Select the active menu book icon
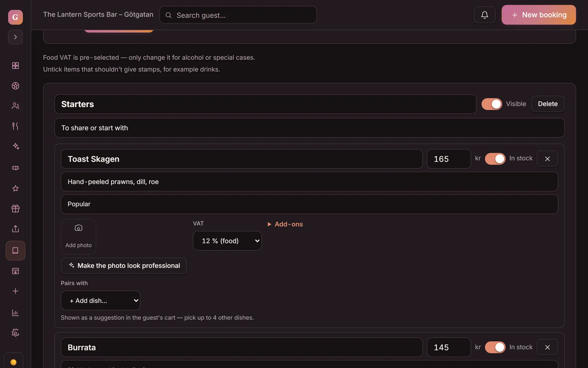 (15, 251)
